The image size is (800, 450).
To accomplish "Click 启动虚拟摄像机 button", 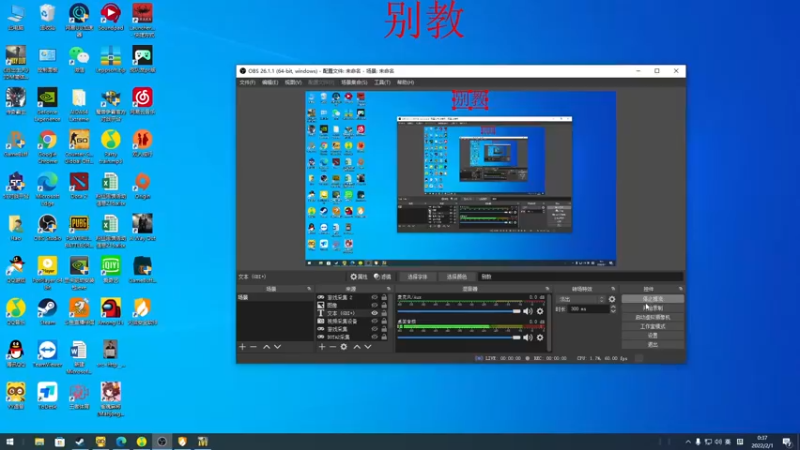I will pyautogui.click(x=653, y=317).
